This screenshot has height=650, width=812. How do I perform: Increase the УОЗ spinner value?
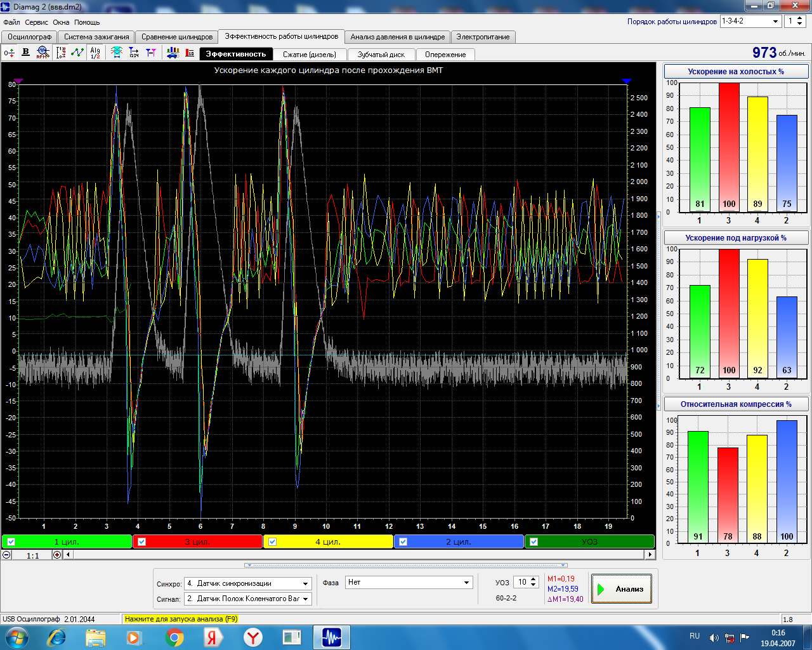(534, 579)
